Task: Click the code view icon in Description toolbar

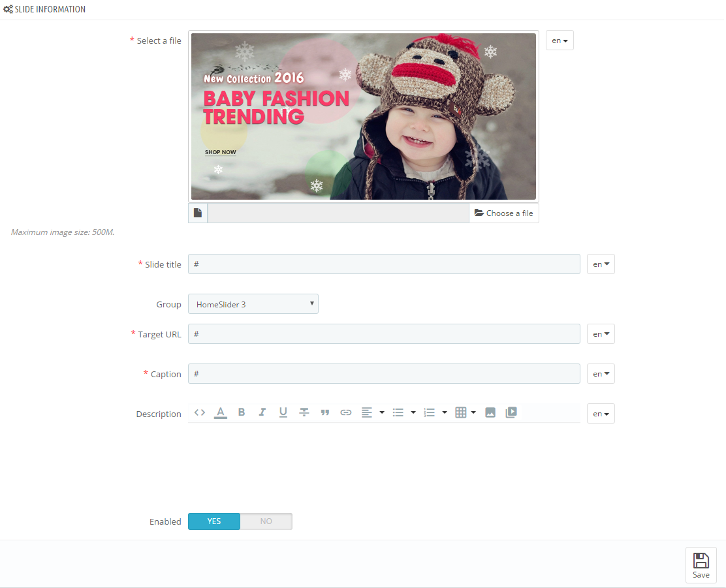Action: pos(200,412)
